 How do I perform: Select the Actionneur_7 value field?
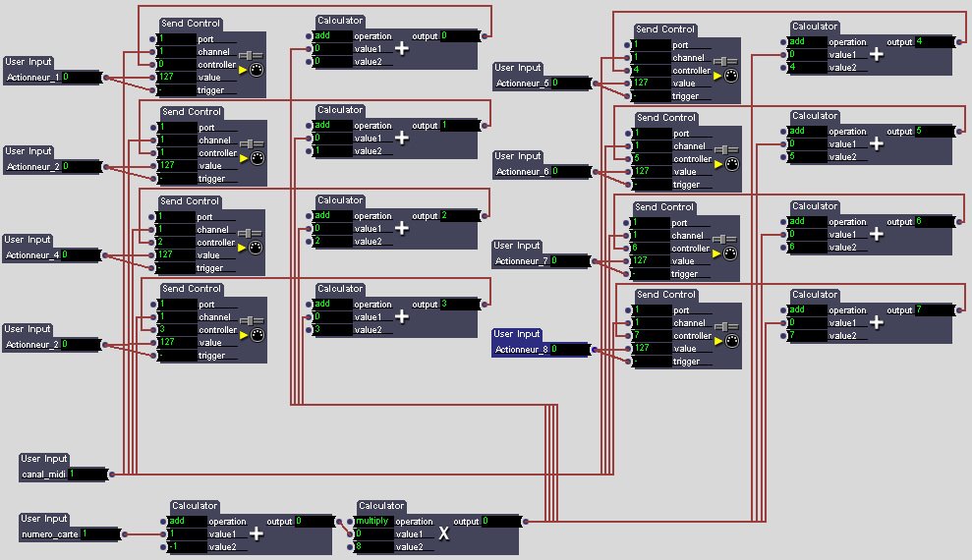569,261
